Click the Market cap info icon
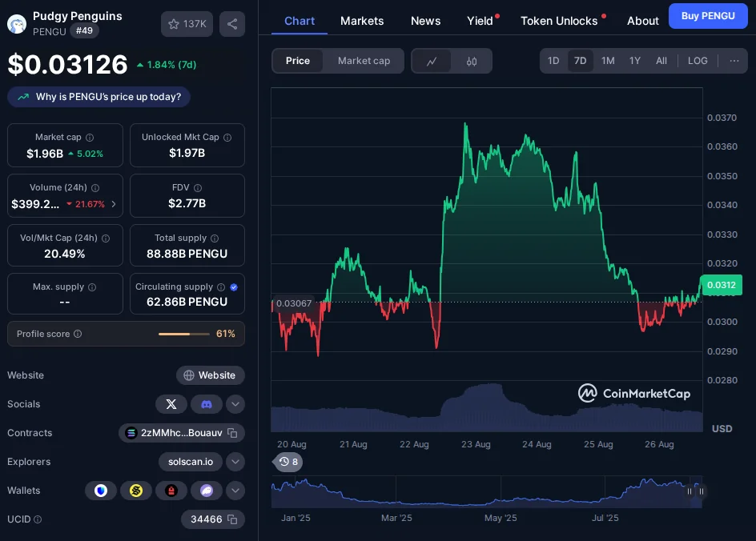The width and height of the screenshot is (756, 541). click(x=90, y=138)
